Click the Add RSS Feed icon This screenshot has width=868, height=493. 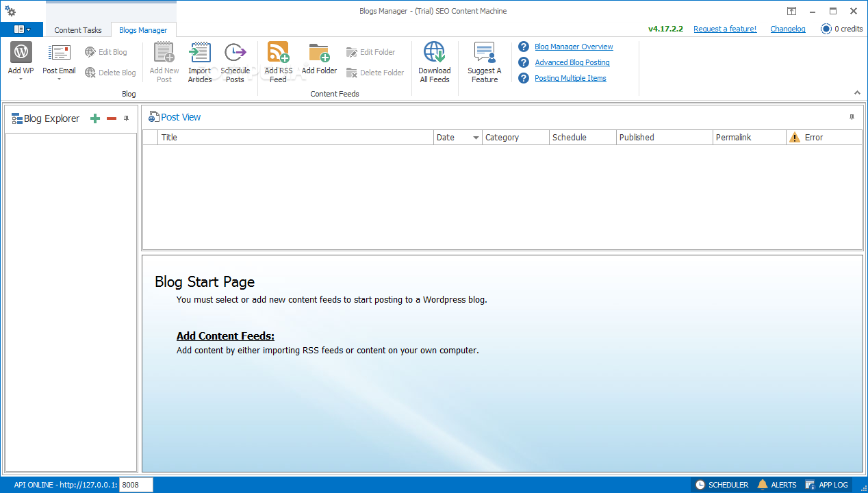(x=278, y=52)
